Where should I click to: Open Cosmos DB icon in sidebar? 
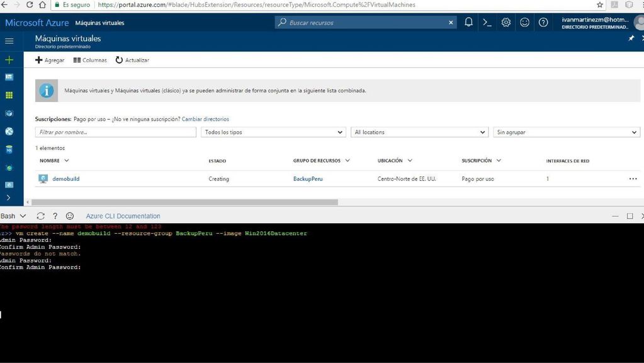pyautogui.click(x=9, y=168)
